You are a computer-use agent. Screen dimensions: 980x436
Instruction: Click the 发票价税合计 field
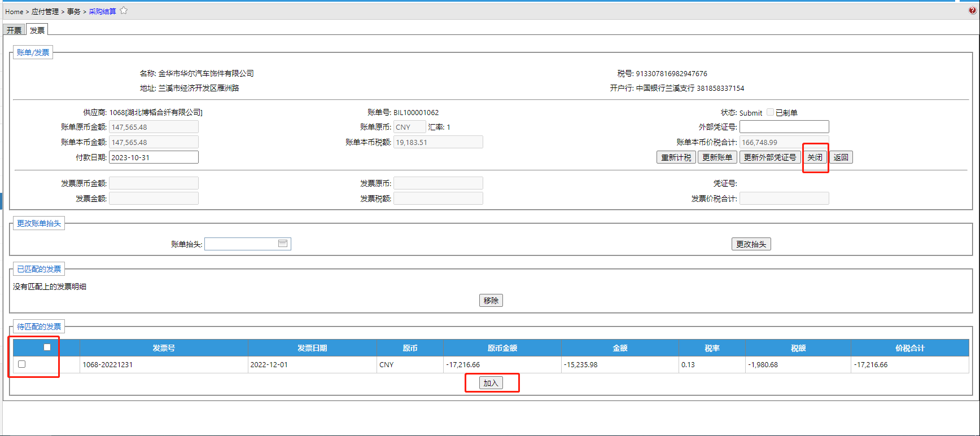point(784,199)
